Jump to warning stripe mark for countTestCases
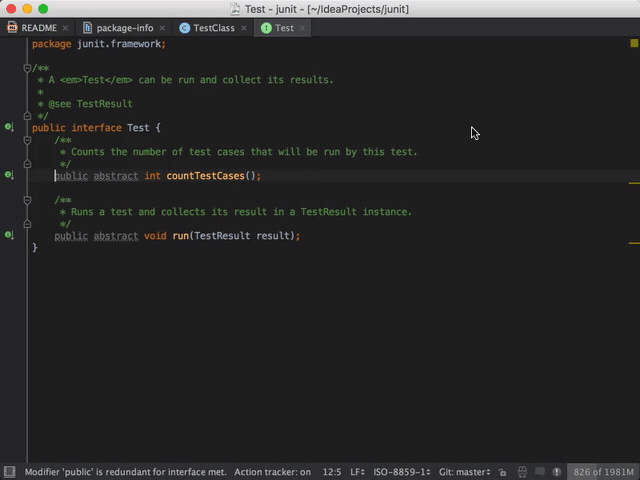Image resolution: width=640 pixels, height=480 pixels. [634, 183]
